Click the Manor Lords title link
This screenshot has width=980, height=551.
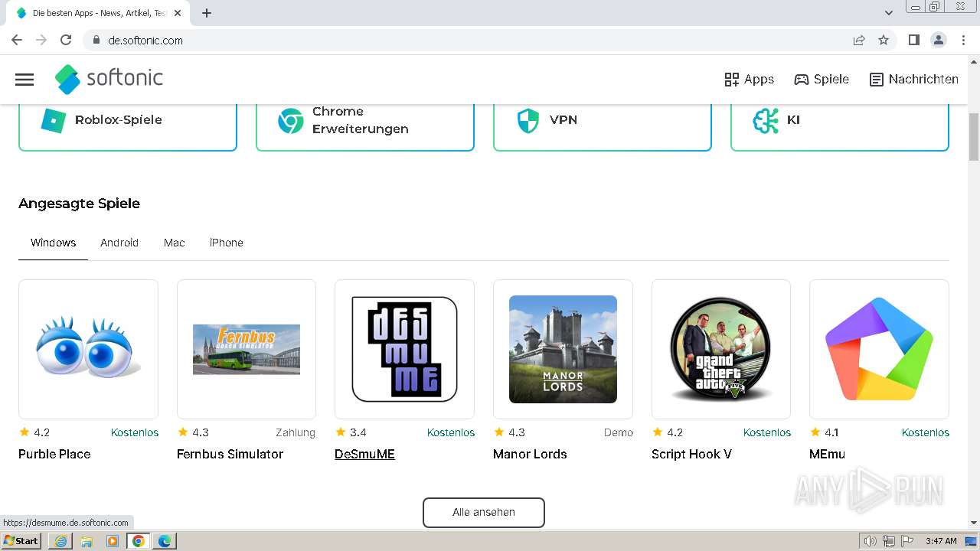pos(530,454)
